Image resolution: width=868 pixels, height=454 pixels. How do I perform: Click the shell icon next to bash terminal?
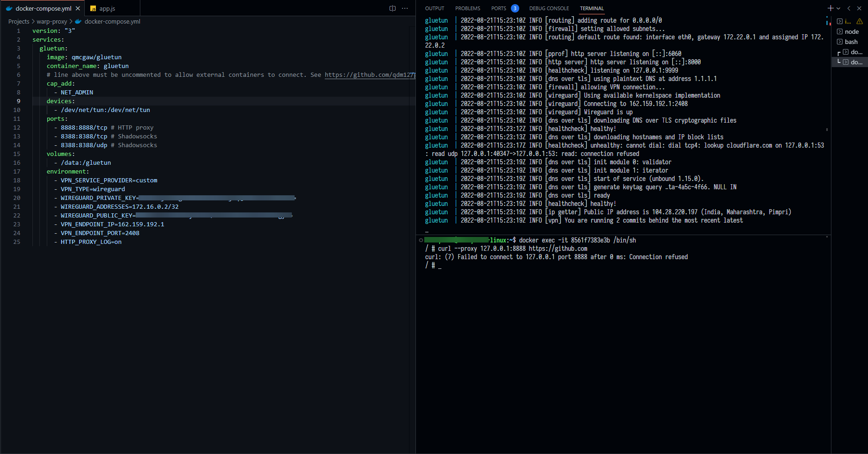tap(839, 42)
